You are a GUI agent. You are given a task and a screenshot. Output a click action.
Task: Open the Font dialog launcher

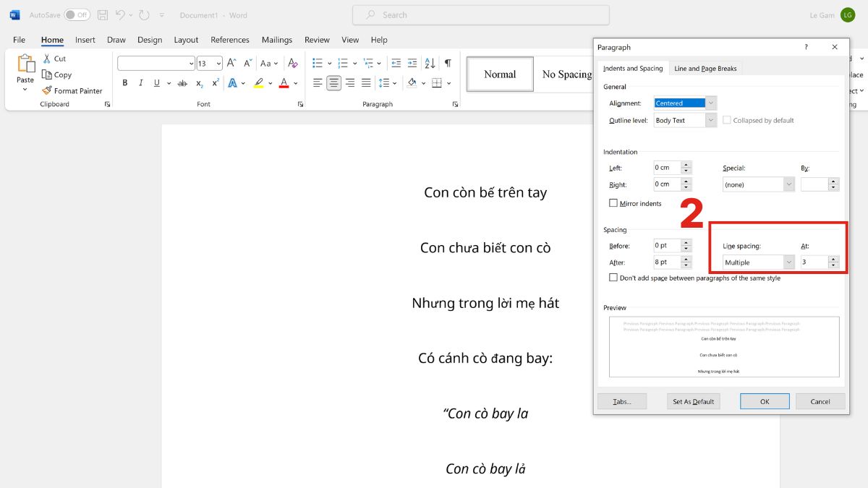(x=300, y=104)
